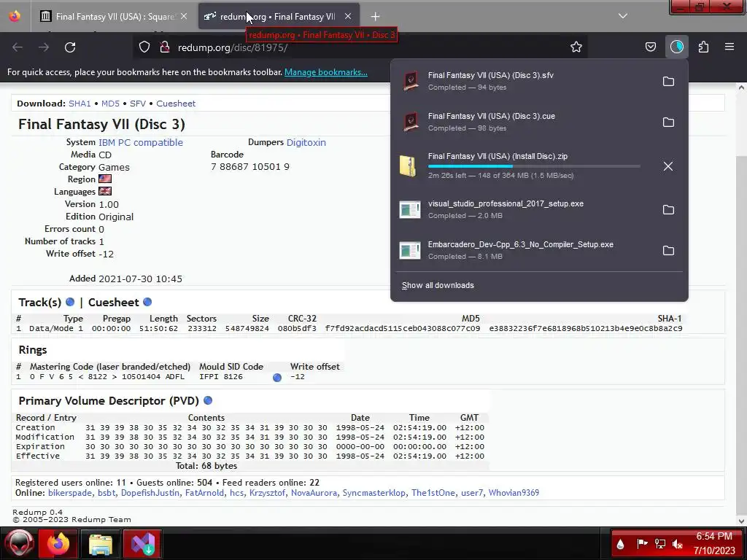
Task: Click the Track(s) blue info dot
Action: tap(70, 302)
